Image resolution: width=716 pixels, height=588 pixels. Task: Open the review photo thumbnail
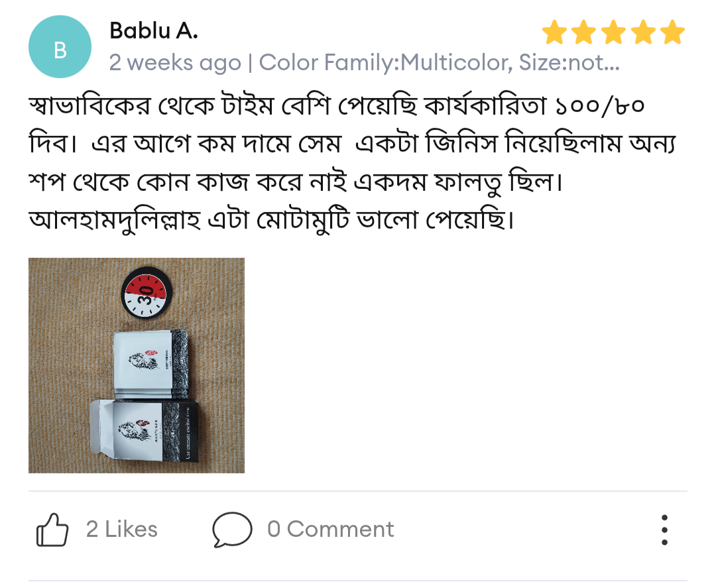click(137, 365)
